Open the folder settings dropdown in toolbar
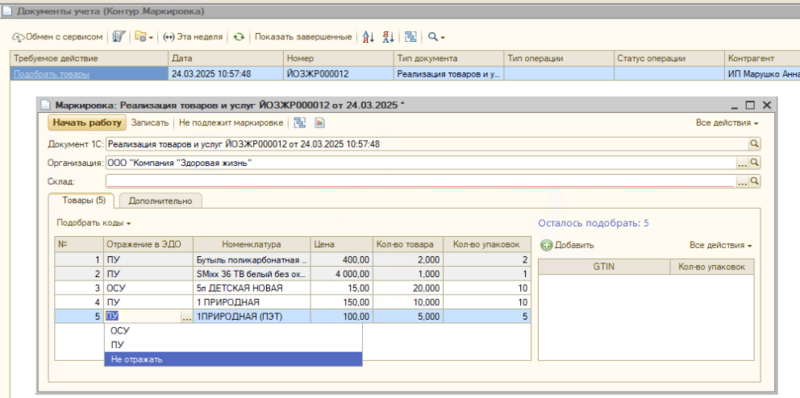Image resolution: width=800 pixels, height=398 pixels. coord(144,37)
